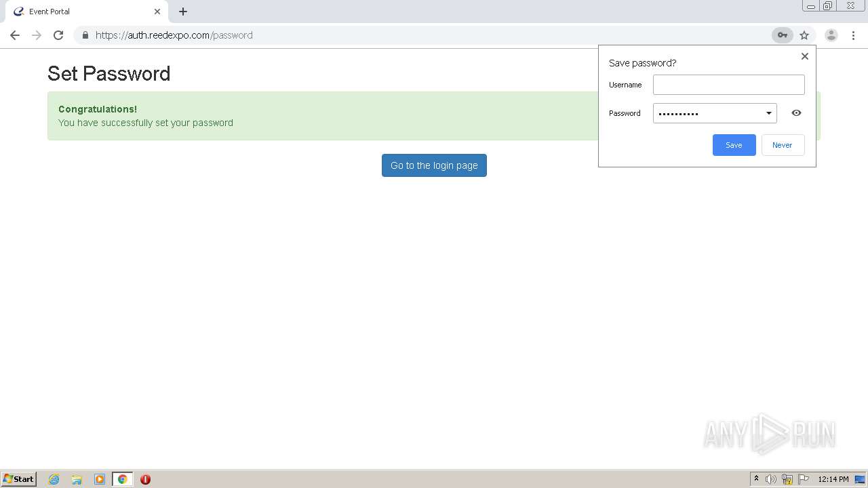Viewport: 868px width, 488px height.
Task: Show password with the eye icon
Action: tap(796, 113)
